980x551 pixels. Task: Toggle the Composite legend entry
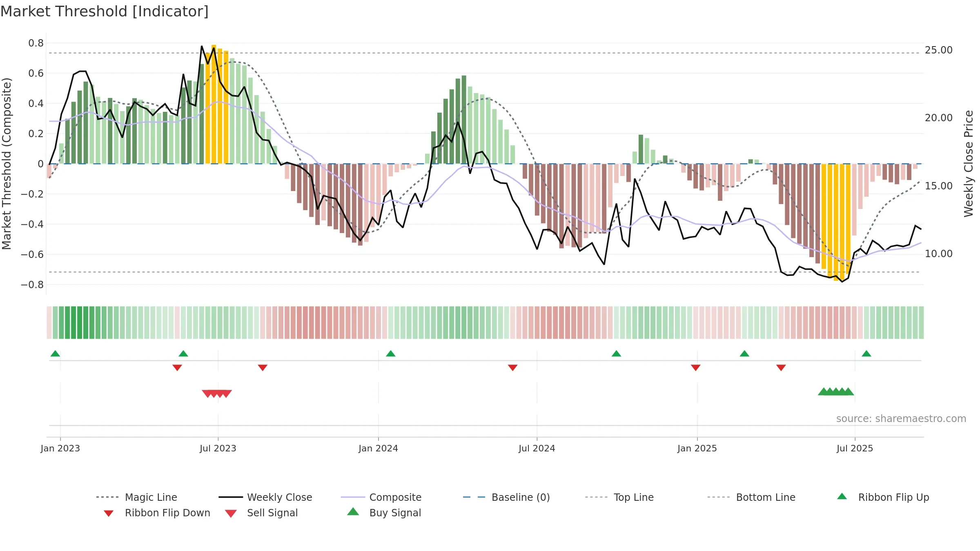[x=381, y=497]
